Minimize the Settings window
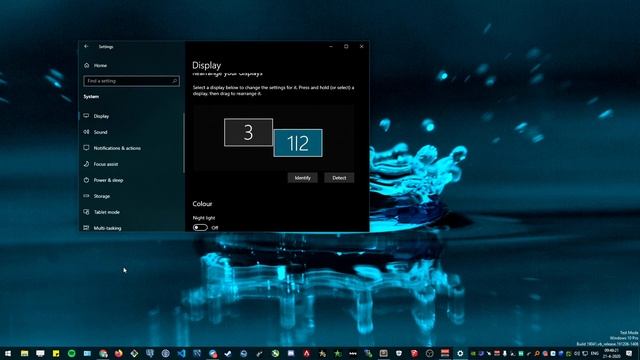The image size is (640, 360). pos(331,47)
